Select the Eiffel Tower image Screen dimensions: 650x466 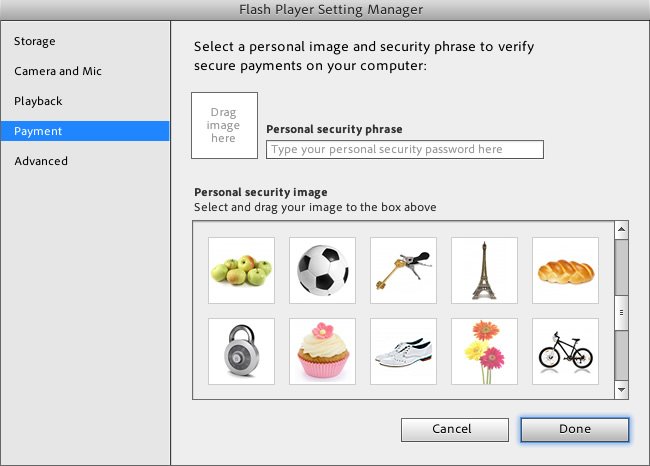[484, 270]
